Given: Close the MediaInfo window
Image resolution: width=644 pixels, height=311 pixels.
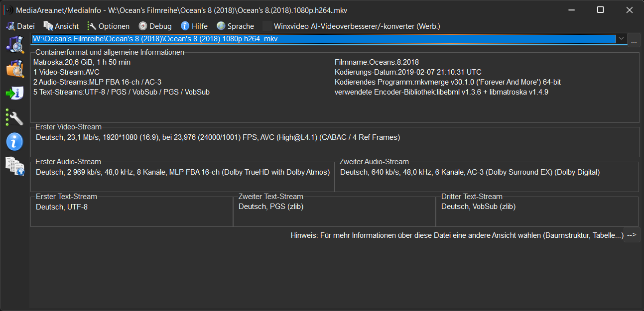Looking at the screenshot, I should (x=629, y=10).
